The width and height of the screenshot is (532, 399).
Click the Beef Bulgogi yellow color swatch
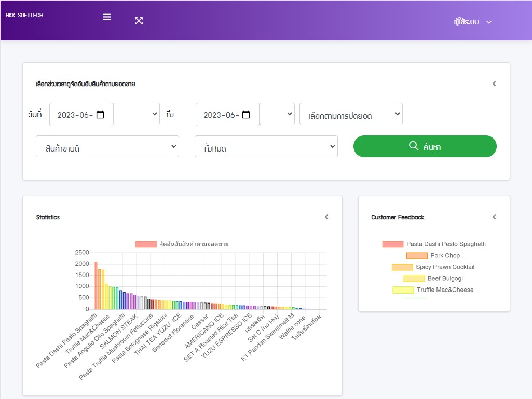point(414,279)
